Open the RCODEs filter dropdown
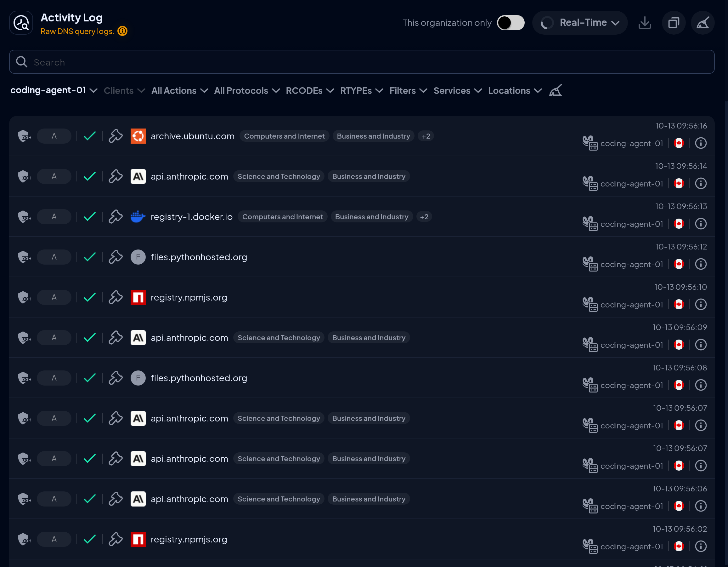This screenshot has width=728, height=567. pyautogui.click(x=310, y=91)
